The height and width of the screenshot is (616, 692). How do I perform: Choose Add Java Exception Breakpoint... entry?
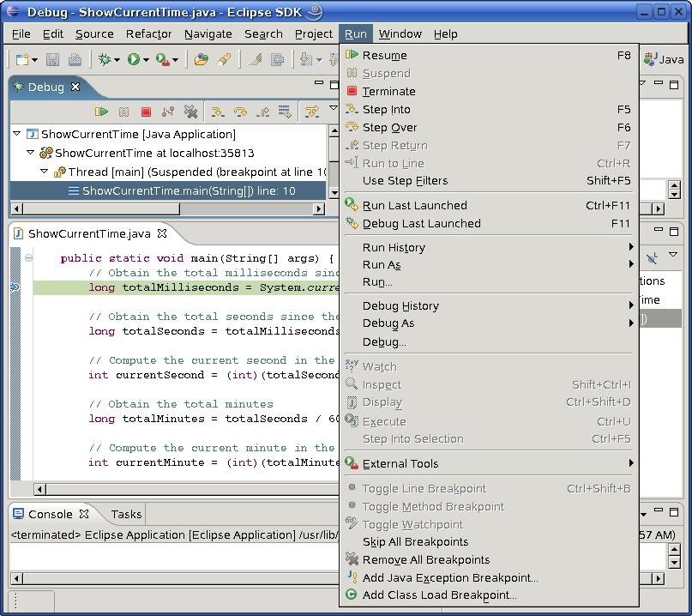[489, 577]
